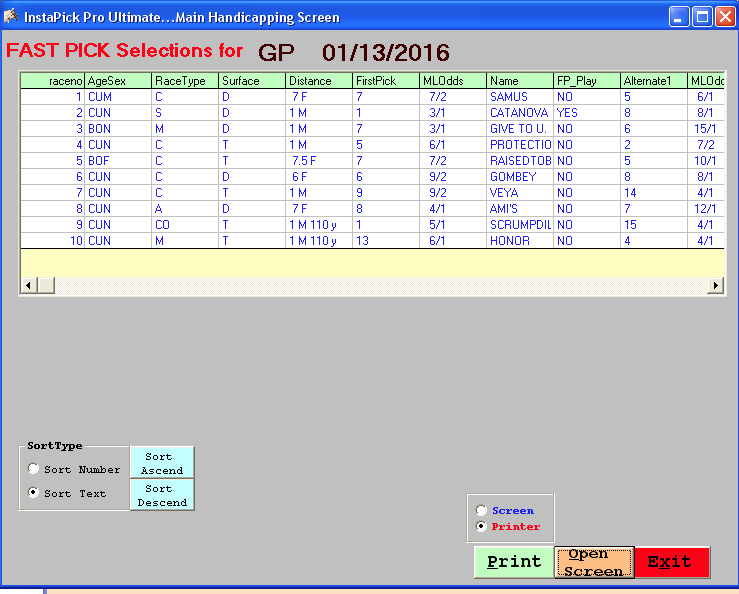Click the RaceType column header
Image resolution: width=739 pixels, height=594 pixels.
pyautogui.click(x=185, y=81)
